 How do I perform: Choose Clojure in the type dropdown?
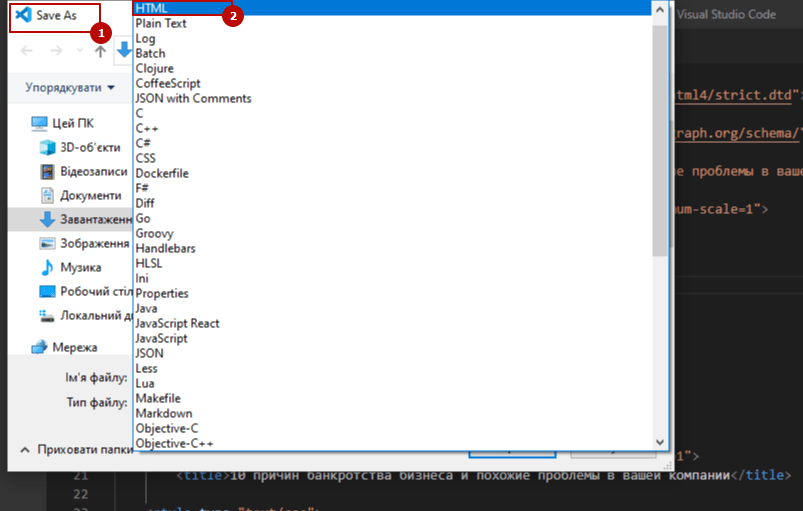pyautogui.click(x=392, y=68)
